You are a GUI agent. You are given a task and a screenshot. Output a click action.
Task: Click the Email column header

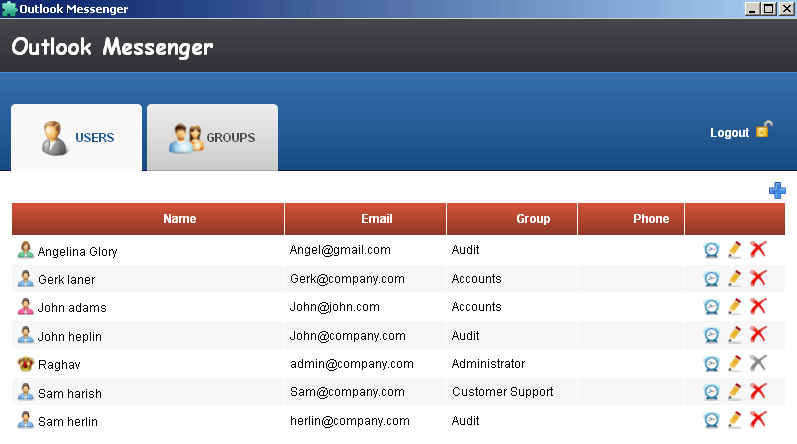tap(365, 219)
